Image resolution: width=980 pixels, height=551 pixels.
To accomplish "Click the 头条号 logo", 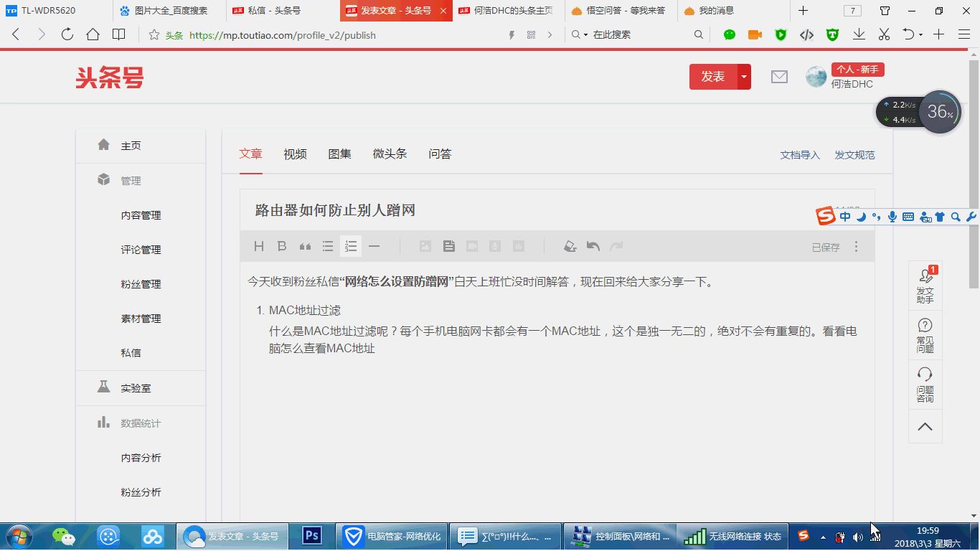I will click(x=110, y=77).
